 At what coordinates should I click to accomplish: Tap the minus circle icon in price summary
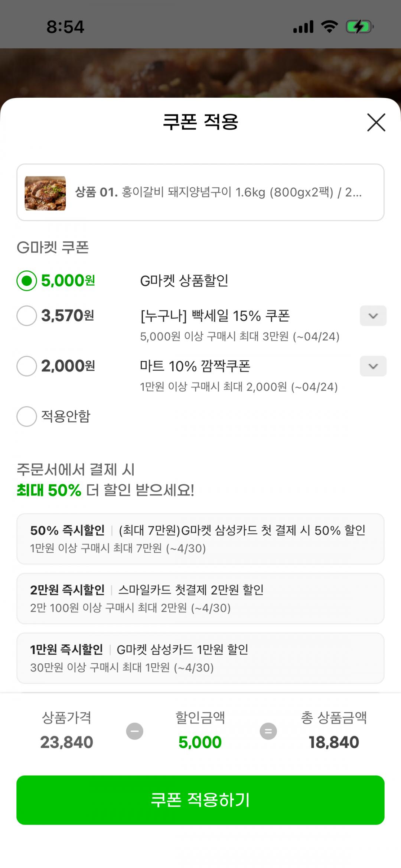(x=134, y=731)
